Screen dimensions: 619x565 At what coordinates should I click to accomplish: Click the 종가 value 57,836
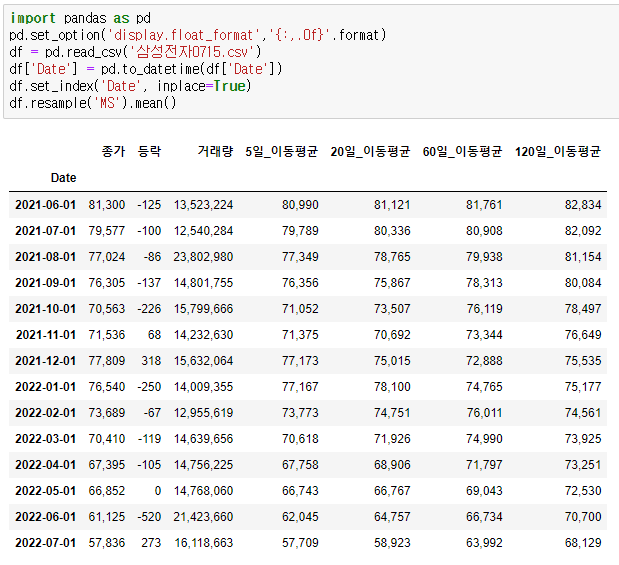(107, 543)
